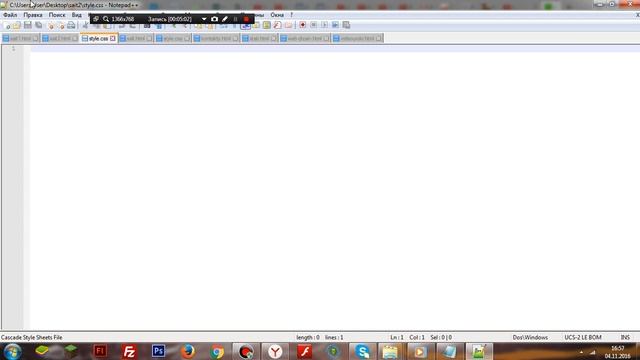Click 'Cascade Style Sheets File' in status bar

click(x=32, y=338)
